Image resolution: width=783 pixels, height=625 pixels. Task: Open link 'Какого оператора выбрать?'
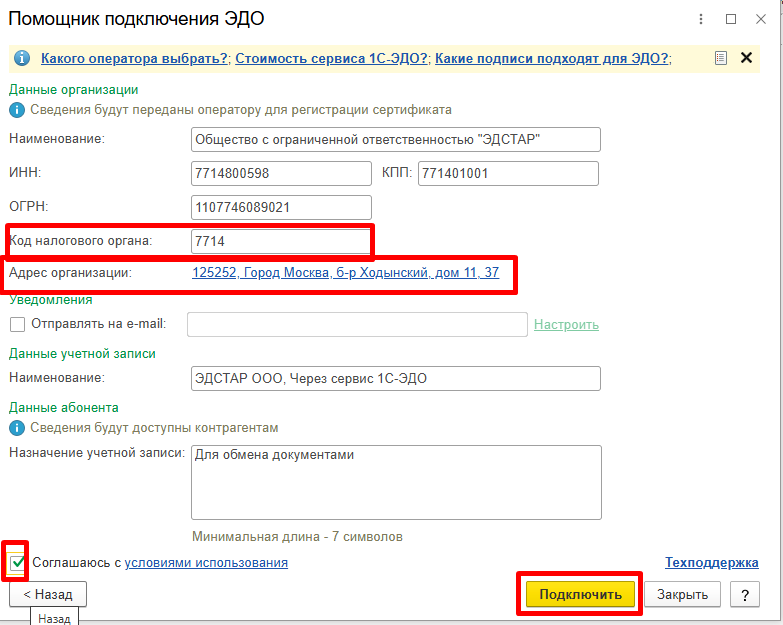point(134,58)
